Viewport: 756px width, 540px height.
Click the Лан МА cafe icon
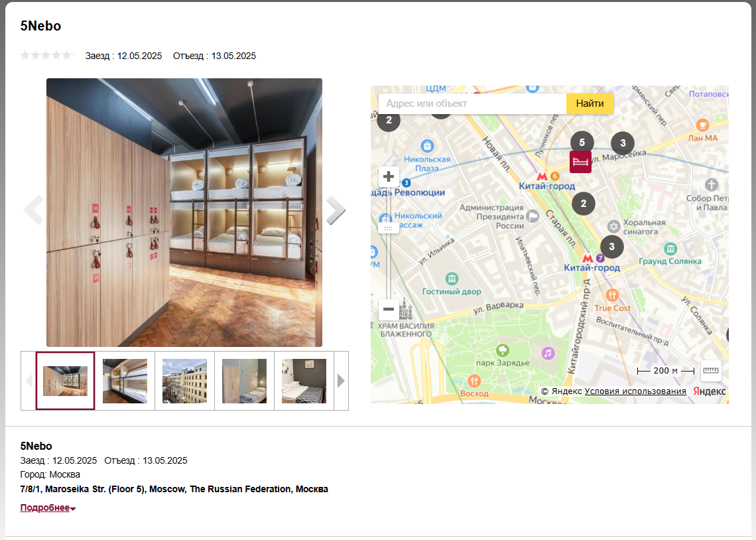pyautogui.click(x=702, y=125)
